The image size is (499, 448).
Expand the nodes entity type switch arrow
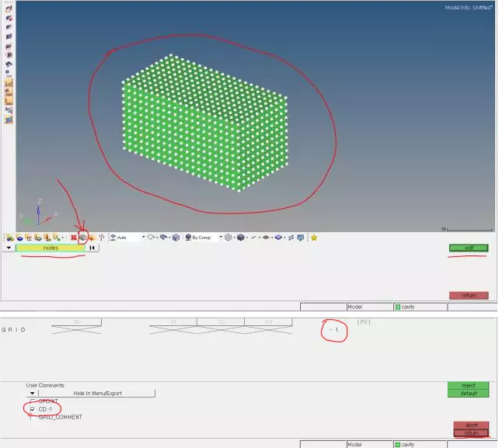coord(8,248)
